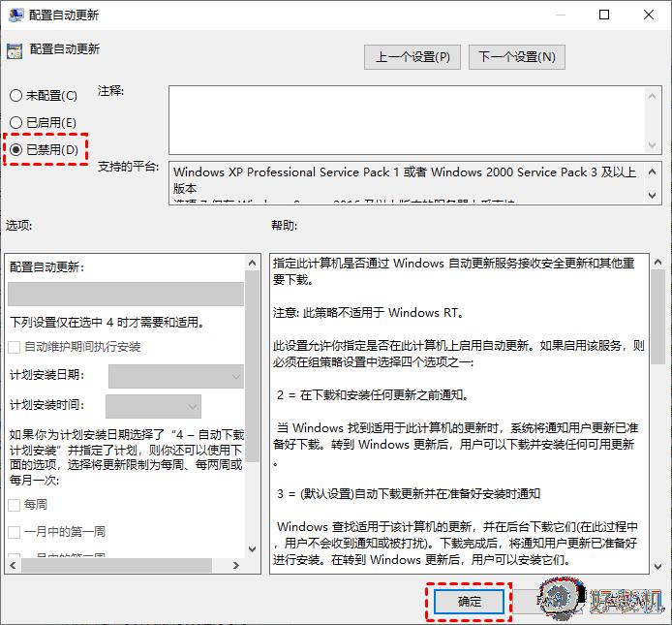Screen dimensions: 672x625
Task: Open the greyed 配置自动更新 options dropdown
Action: pos(126,294)
